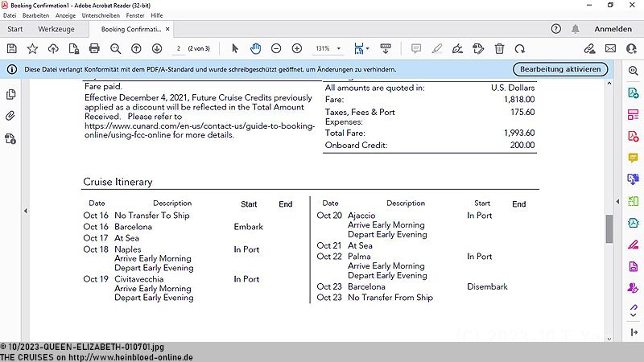Open page thumbnails panel
This screenshot has width=644, height=362.
(10, 94)
